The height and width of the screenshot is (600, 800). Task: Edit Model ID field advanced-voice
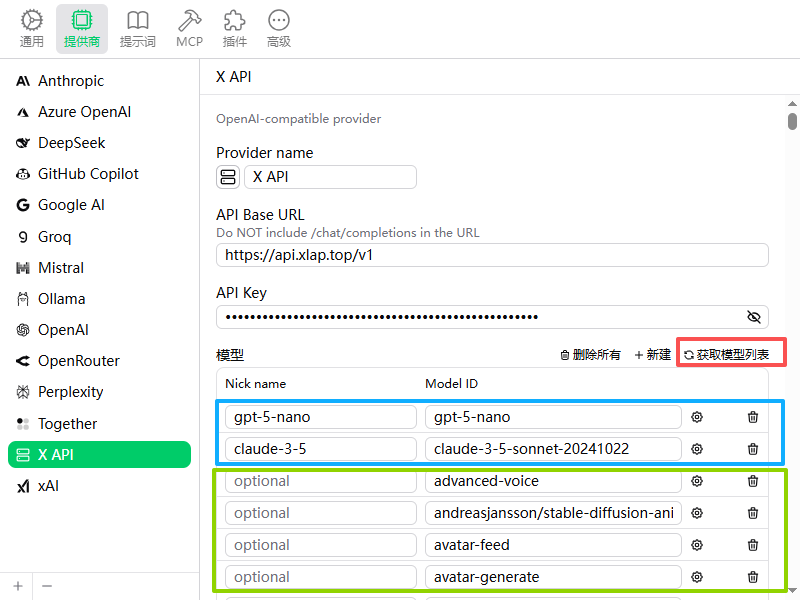pyautogui.click(x=553, y=481)
